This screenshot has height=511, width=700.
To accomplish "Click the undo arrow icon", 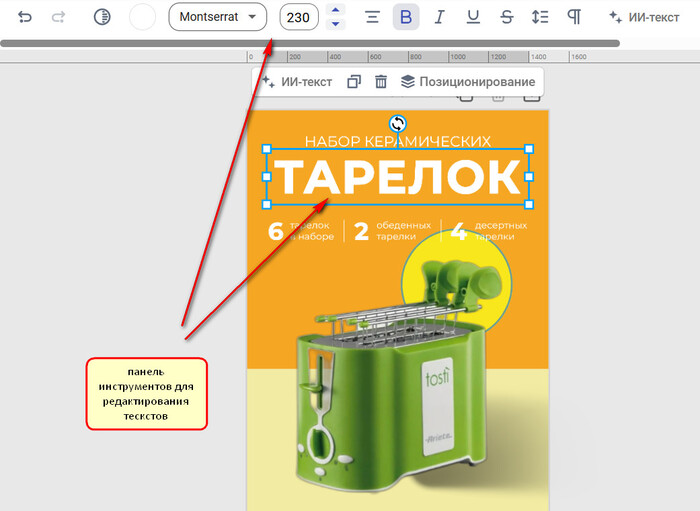I will (x=25, y=17).
